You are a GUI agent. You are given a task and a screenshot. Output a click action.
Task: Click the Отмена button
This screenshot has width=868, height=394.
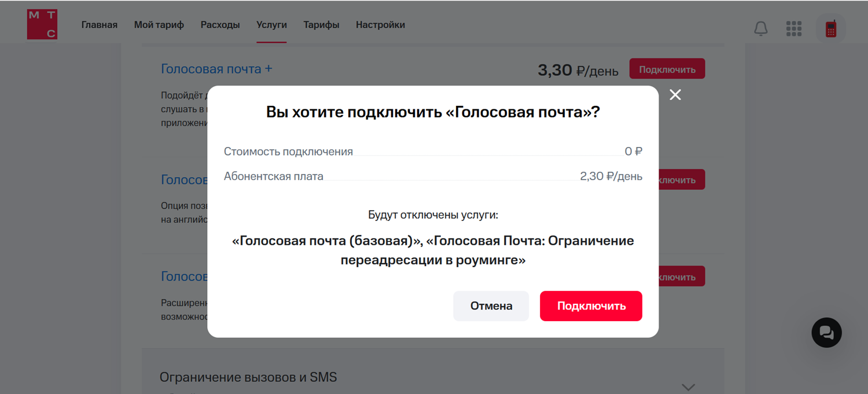(491, 306)
